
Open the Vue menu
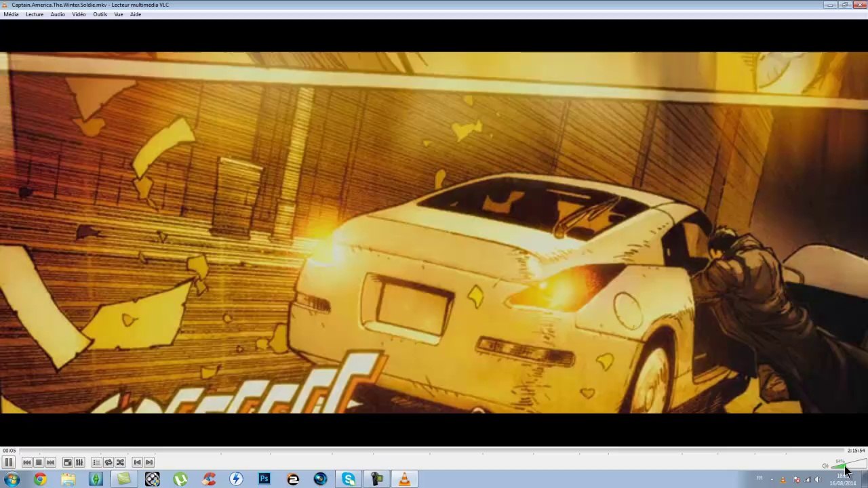pyautogui.click(x=119, y=14)
